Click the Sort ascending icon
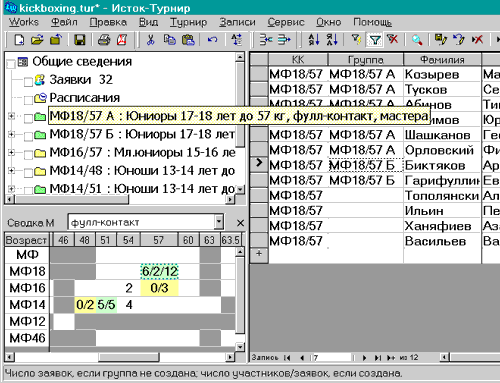 [x=313, y=40]
